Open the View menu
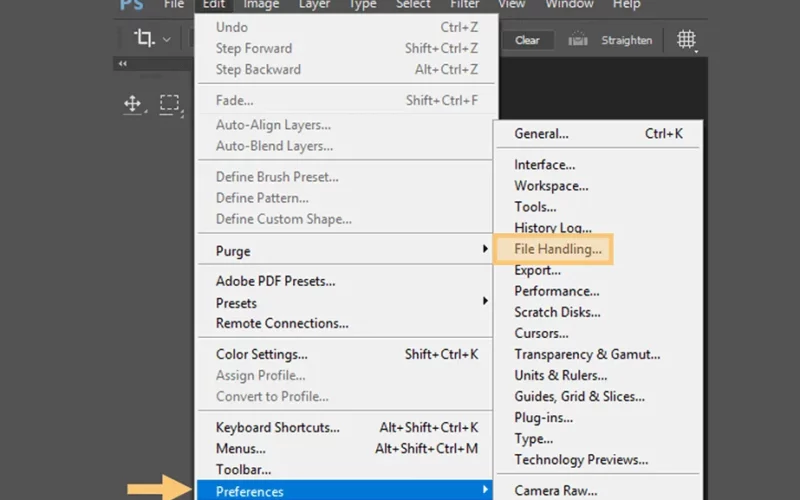Image resolution: width=800 pixels, height=500 pixels. 512,5
